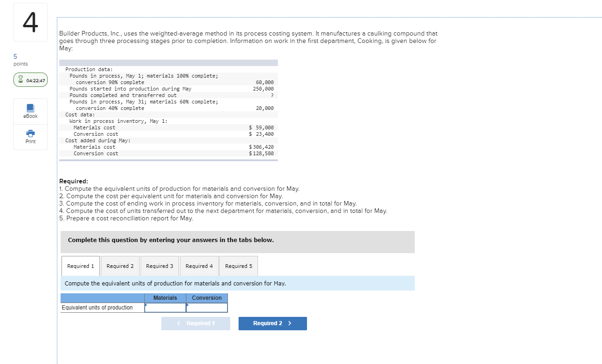Click the 60,000 pounds in process value
The width and height of the screenshot is (602, 364).
[264, 82]
